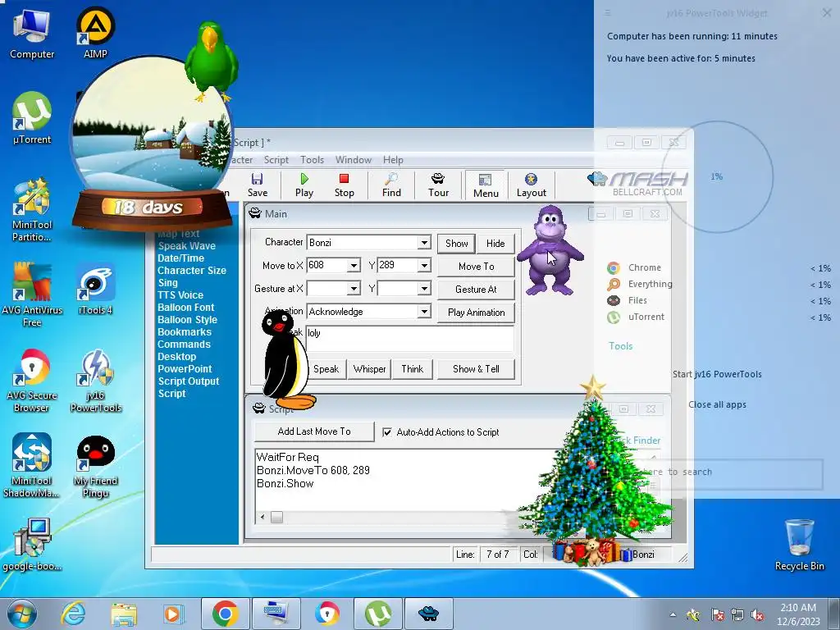Click the Hide character button
The height and width of the screenshot is (630, 840).
click(x=495, y=243)
